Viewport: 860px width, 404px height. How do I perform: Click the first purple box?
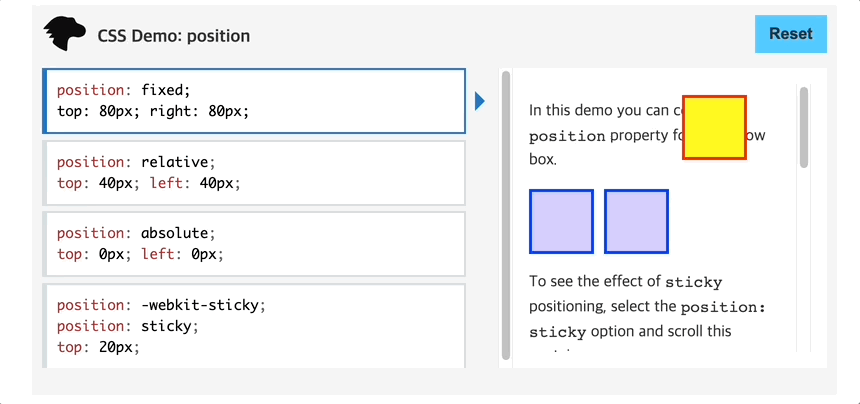561,221
